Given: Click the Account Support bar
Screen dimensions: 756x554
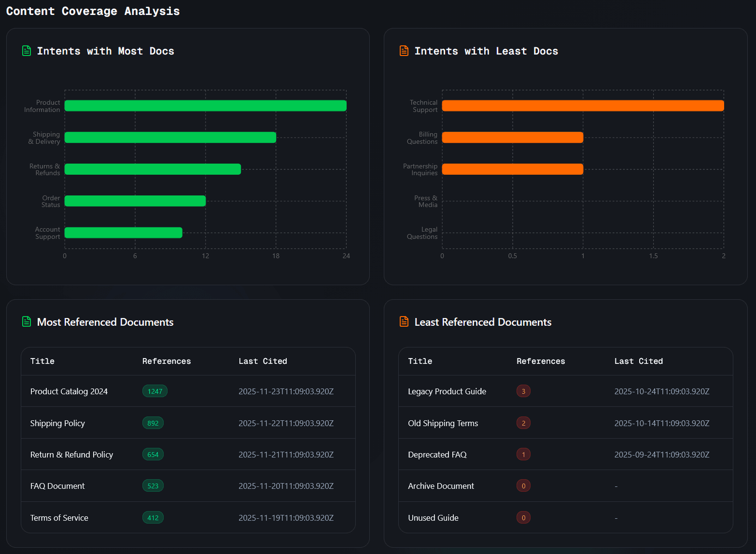Looking at the screenshot, I should coord(123,233).
